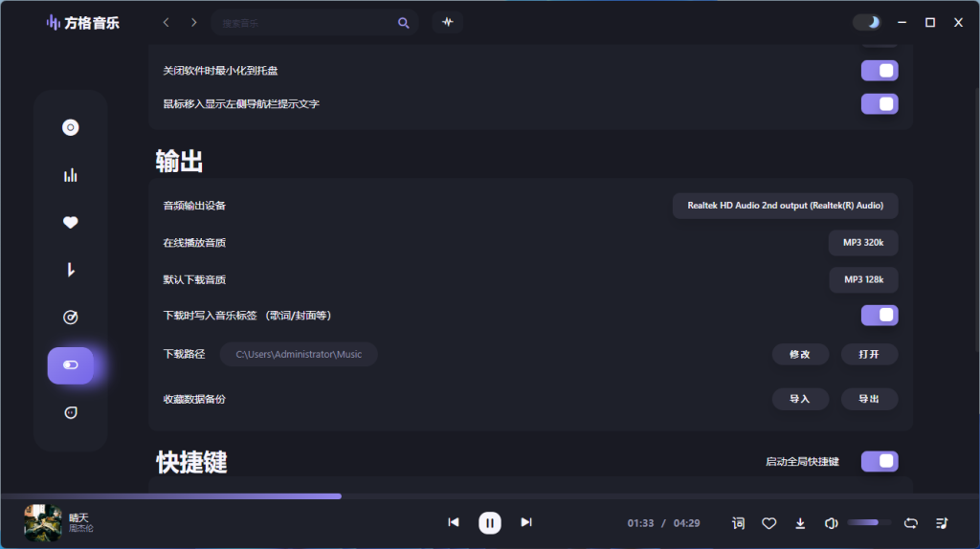Screen dimensions: 980x549
Task: Click the volume slider
Action: click(869, 522)
